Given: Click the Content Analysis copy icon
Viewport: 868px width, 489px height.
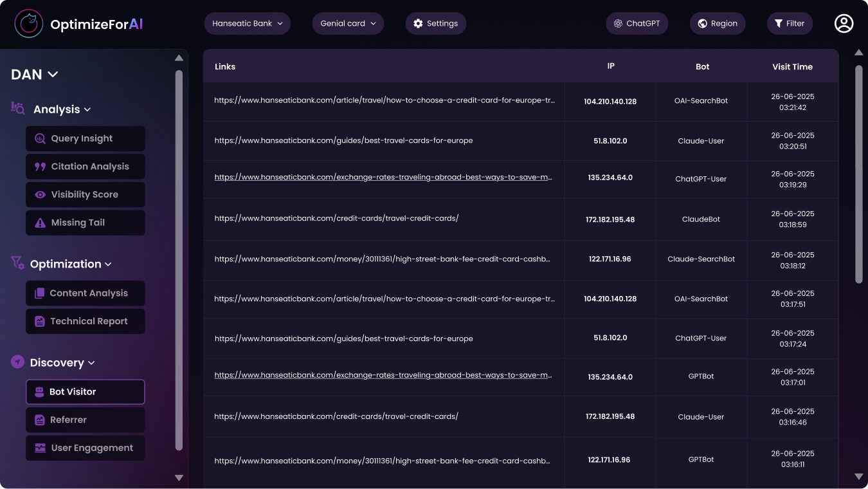Looking at the screenshot, I should point(39,293).
